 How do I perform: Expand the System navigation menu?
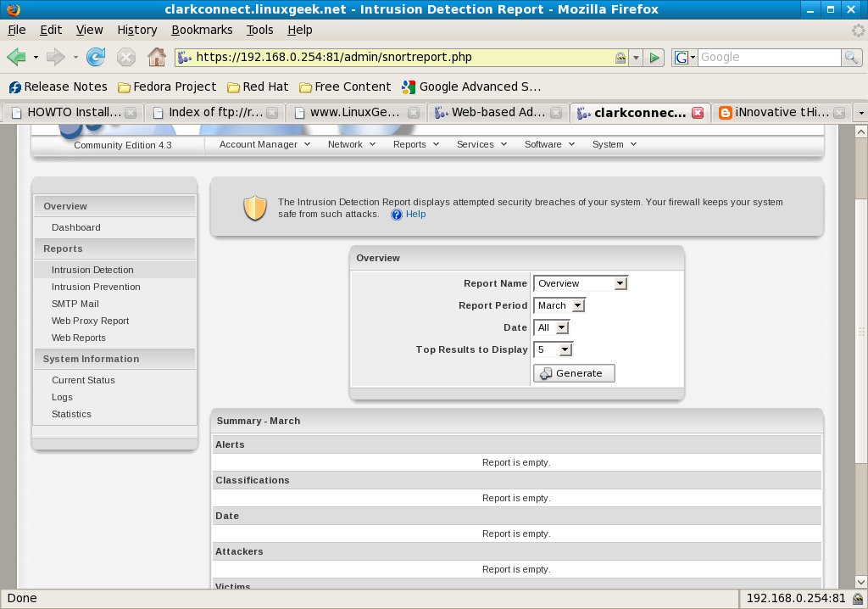pos(614,144)
